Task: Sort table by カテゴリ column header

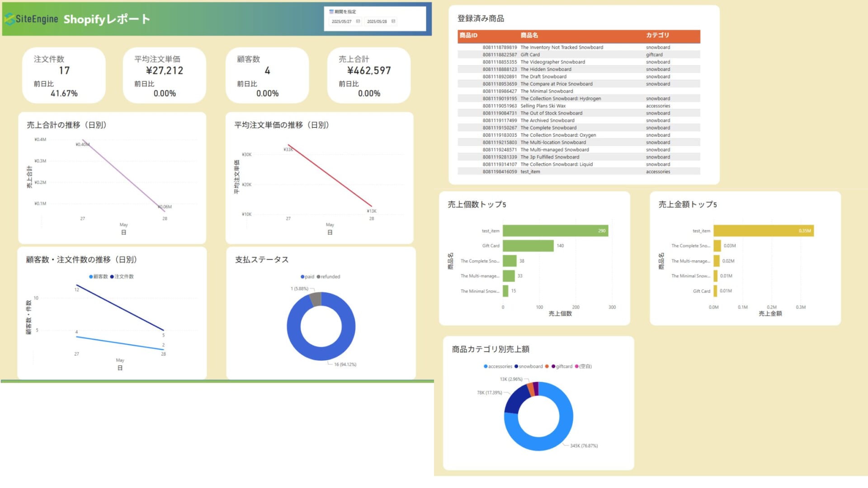Action: click(x=657, y=35)
